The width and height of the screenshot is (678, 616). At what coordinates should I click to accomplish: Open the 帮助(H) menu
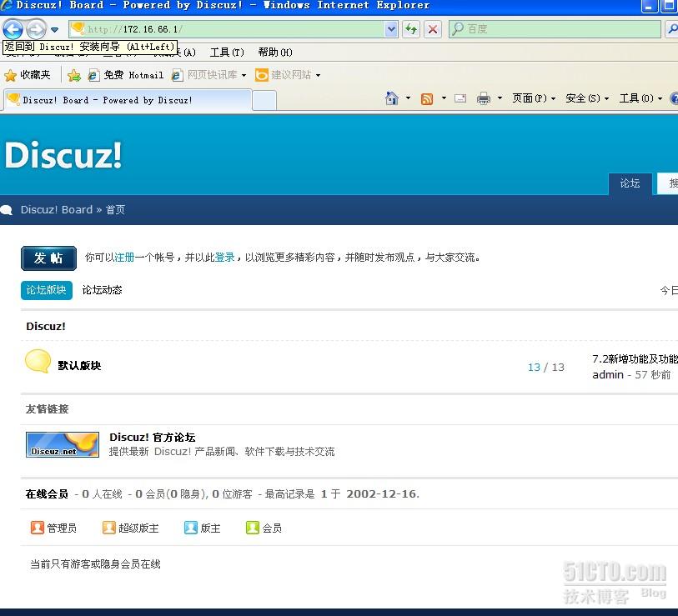coord(275,53)
